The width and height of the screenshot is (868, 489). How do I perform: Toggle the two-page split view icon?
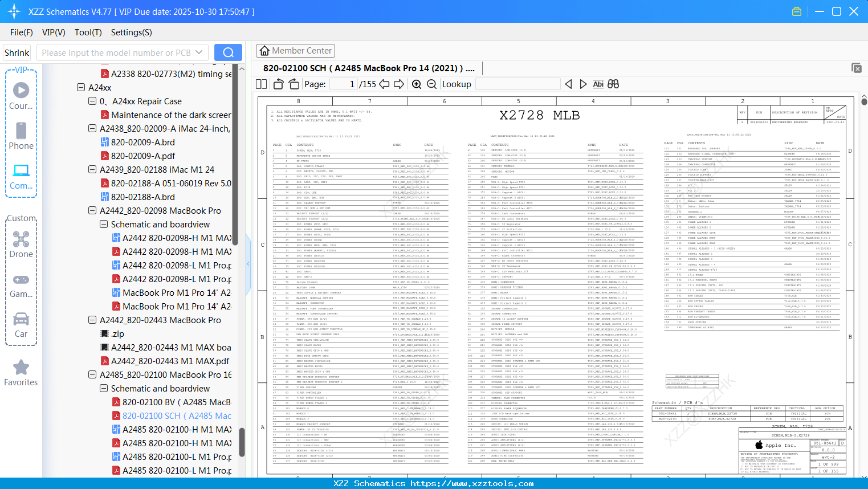point(262,84)
